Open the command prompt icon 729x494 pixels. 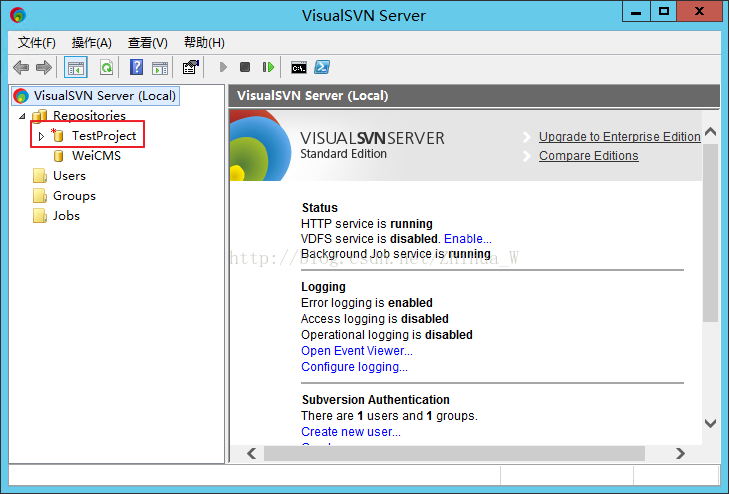(299, 68)
